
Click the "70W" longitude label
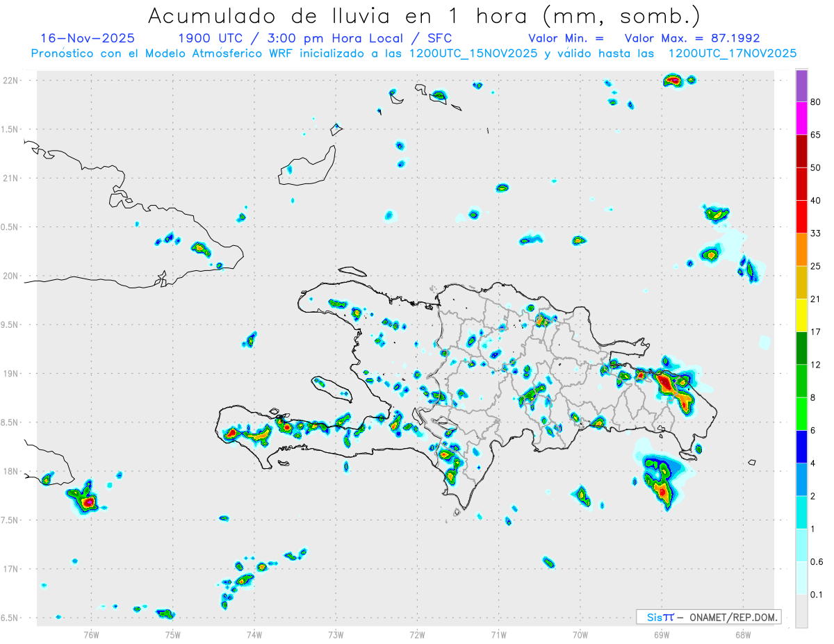[580, 634]
